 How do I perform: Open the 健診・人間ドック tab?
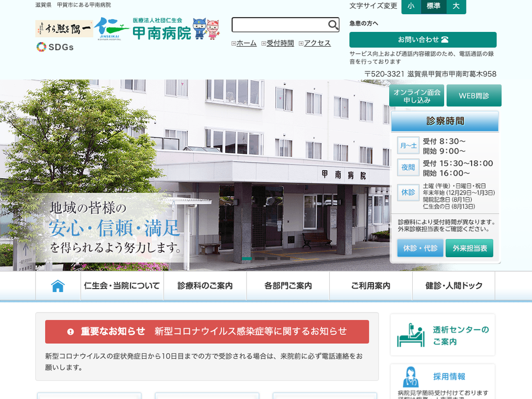[454, 286]
